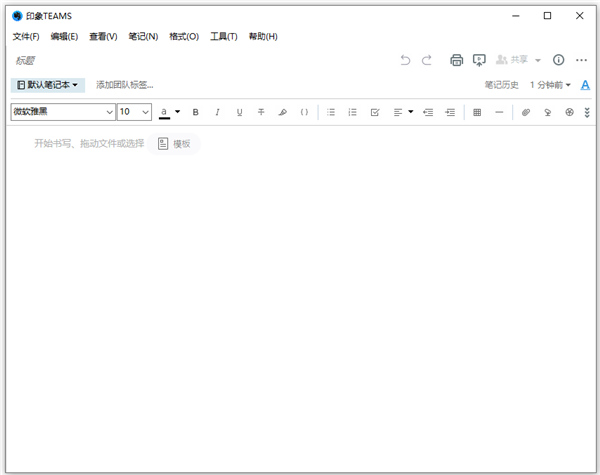The height and width of the screenshot is (475, 600).
Task: Click the 共享 share button
Action: tap(512, 60)
